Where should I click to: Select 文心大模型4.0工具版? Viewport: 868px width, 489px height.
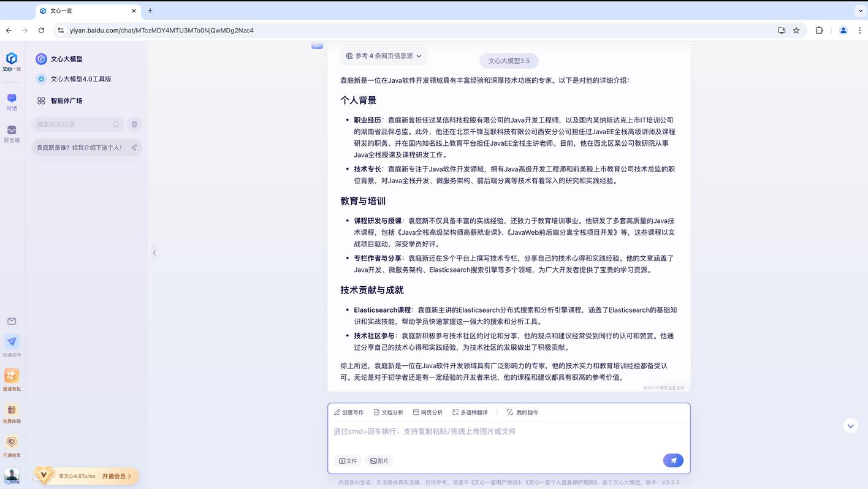pos(74,79)
